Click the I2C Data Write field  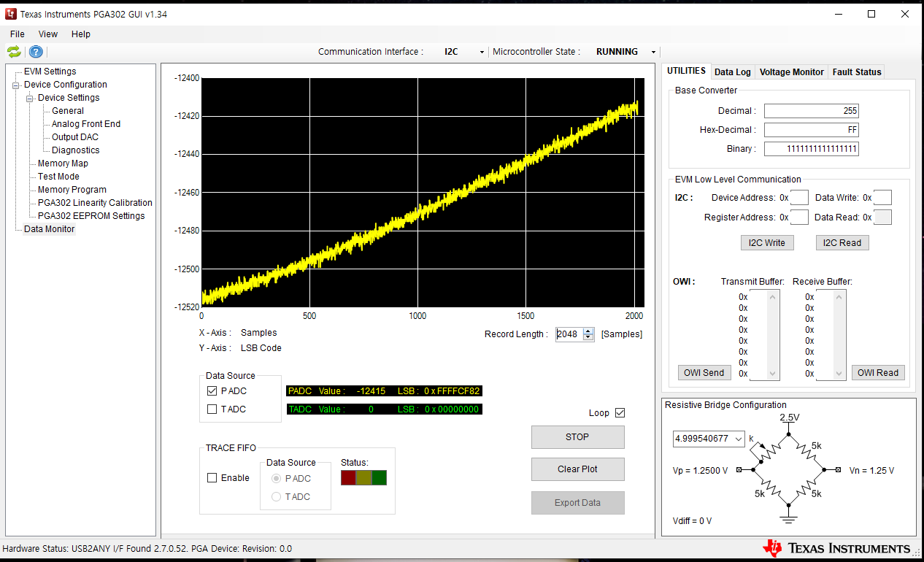(882, 198)
